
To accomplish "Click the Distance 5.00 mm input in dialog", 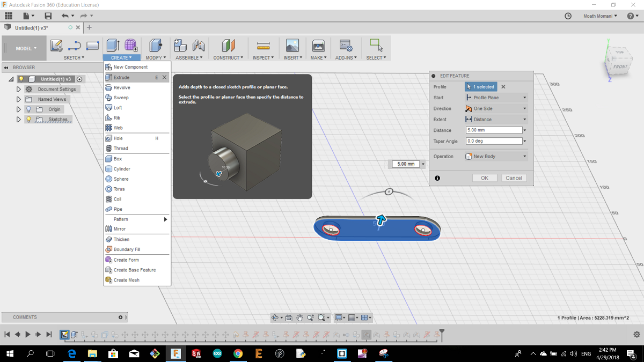I will 494,130.
